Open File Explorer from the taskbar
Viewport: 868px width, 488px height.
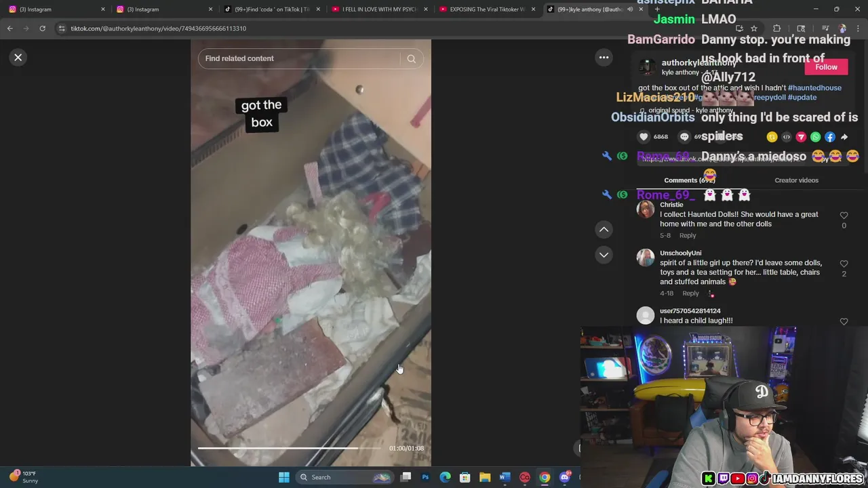(x=485, y=477)
